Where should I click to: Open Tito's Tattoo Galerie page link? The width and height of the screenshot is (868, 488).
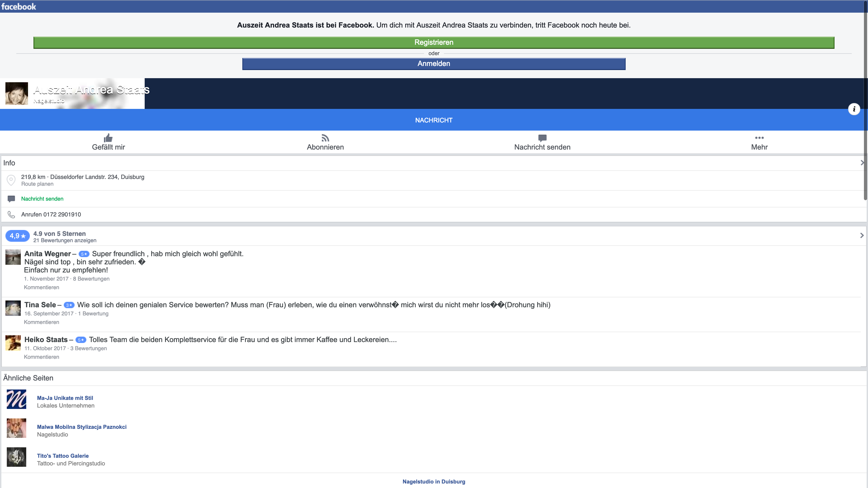pyautogui.click(x=63, y=456)
